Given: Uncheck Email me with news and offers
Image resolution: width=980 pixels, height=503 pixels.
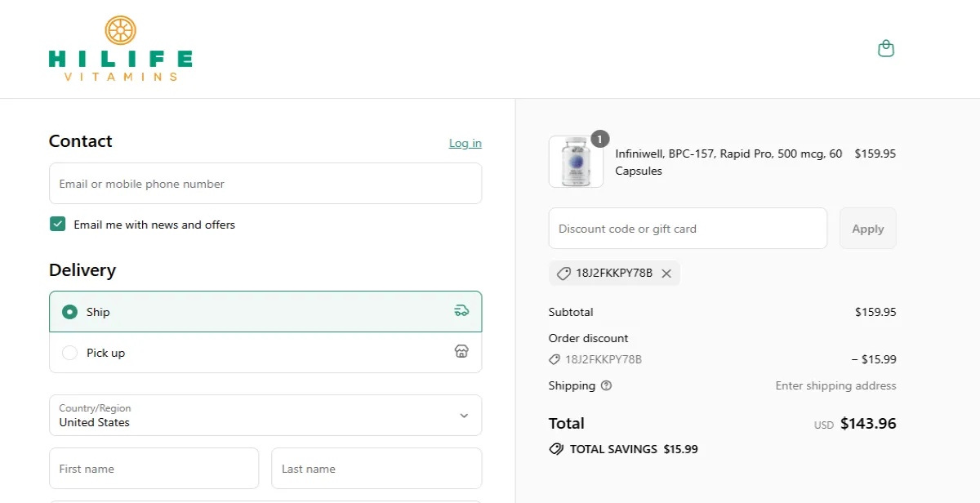Looking at the screenshot, I should coord(57,224).
